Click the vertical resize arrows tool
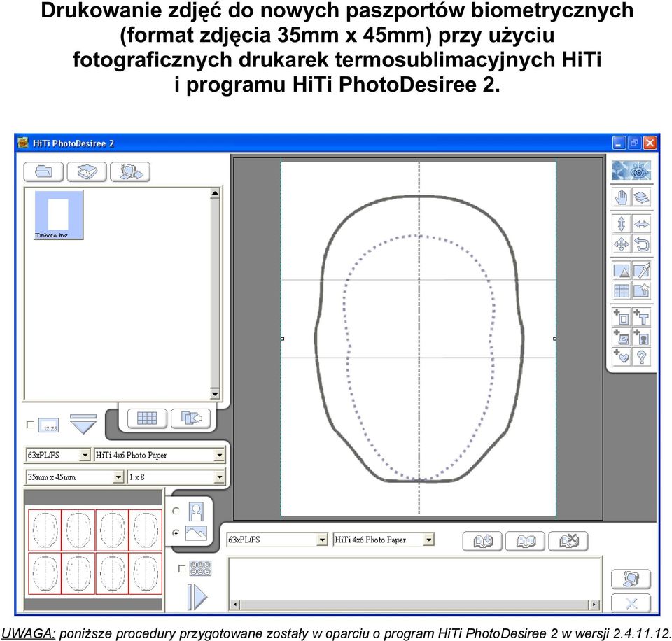This screenshot has height=641, width=672. (x=621, y=224)
